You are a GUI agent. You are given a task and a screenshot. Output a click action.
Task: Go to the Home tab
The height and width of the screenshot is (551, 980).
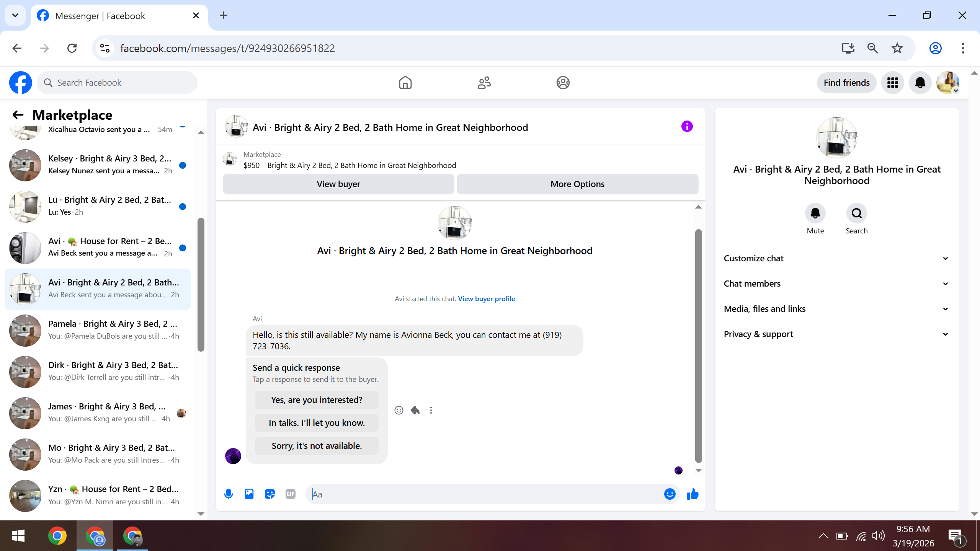pos(405,83)
